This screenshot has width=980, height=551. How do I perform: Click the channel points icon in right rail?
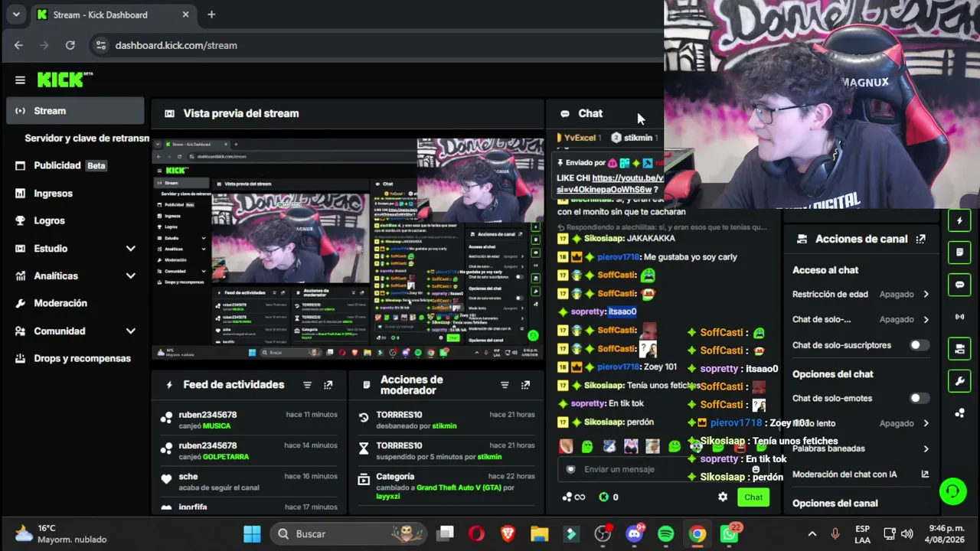pos(959,413)
